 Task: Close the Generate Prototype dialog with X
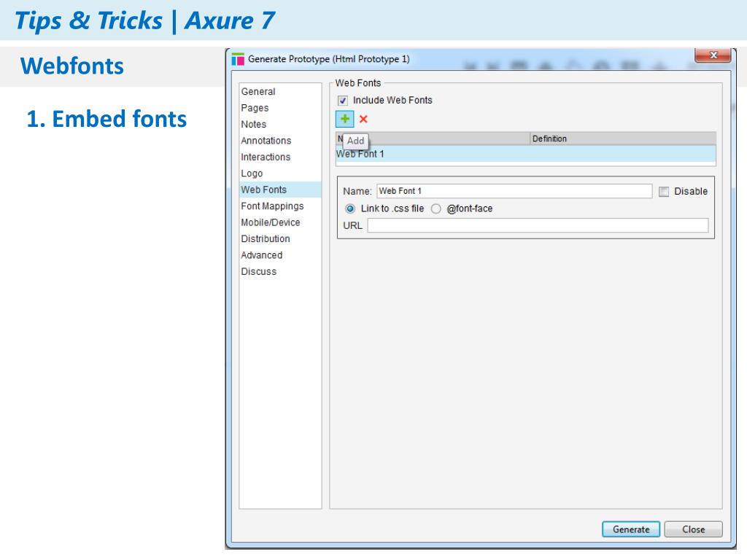pos(713,55)
